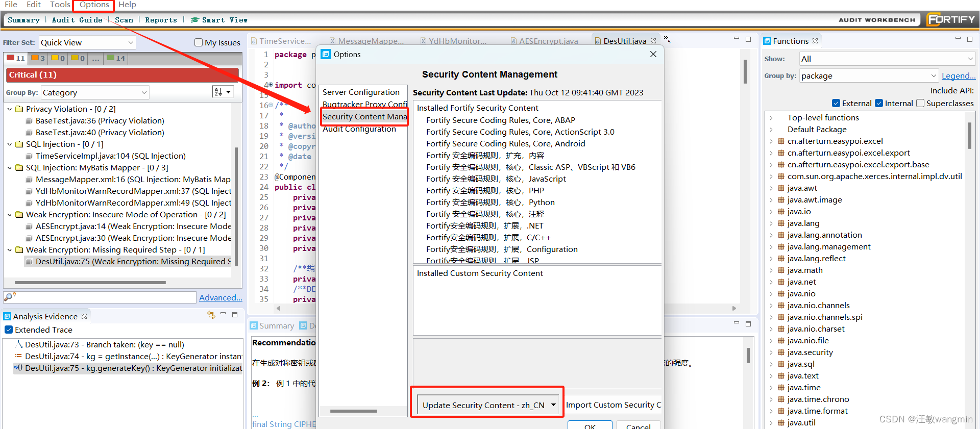Close the Analysis Evidence view
The width and height of the screenshot is (980, 429).
[x=84, y=316]
